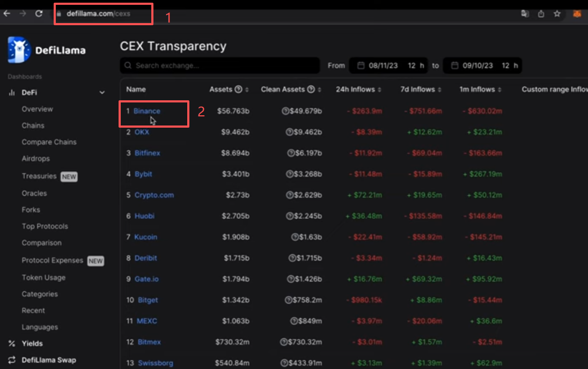588x369 pixels.
Task: Reload the page with refresh icon
Action: (x=39, y=13)
